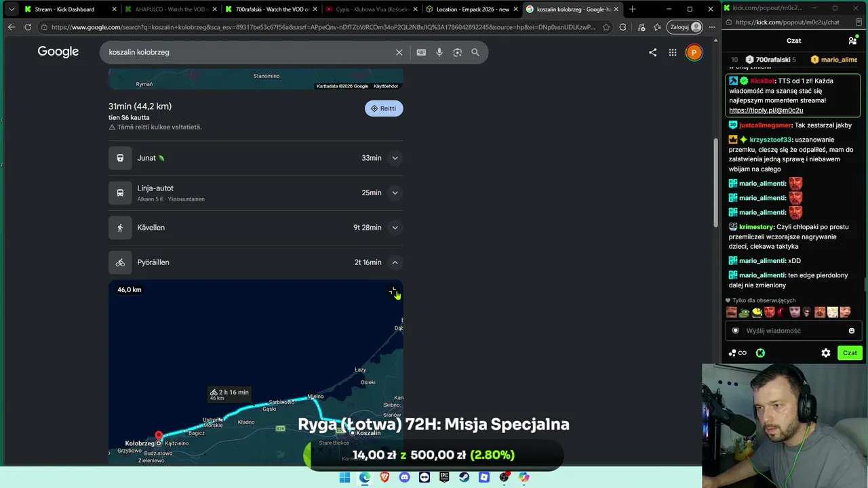
Task: Open a new browser tab
Action: click(633, 9)
